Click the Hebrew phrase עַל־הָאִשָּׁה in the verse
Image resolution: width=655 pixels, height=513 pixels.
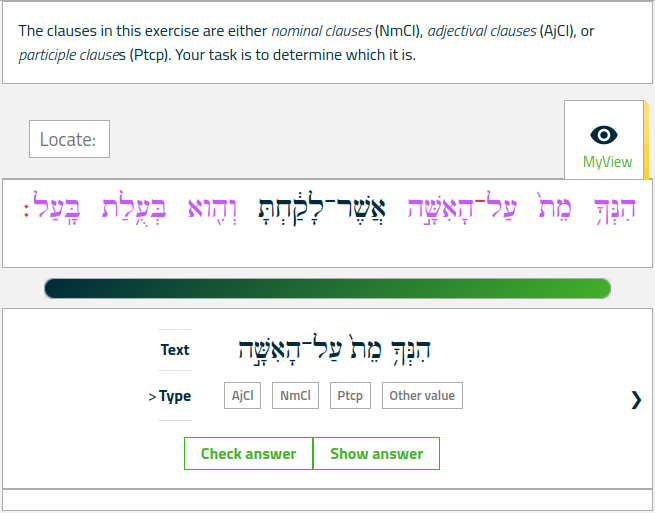462,207
